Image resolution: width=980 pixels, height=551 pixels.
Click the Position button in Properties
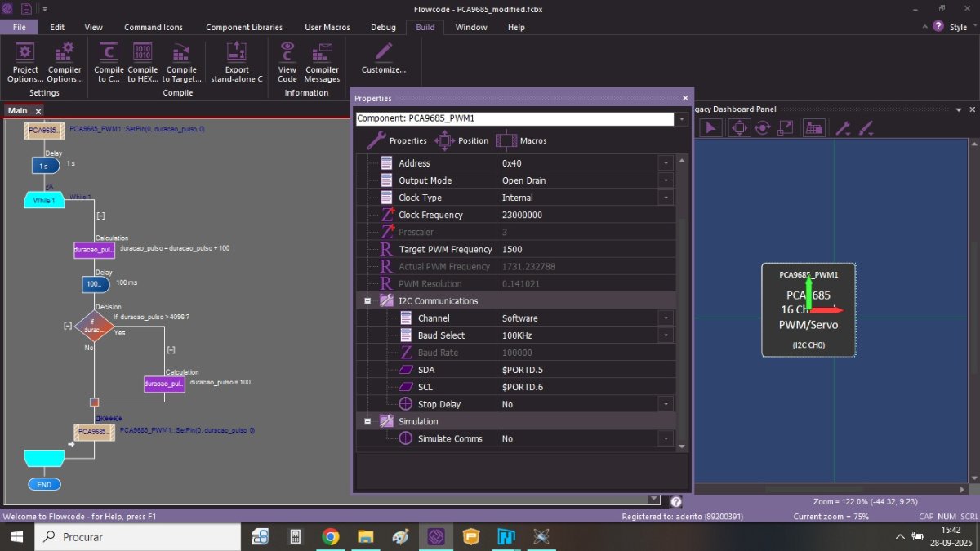point(461,140)
